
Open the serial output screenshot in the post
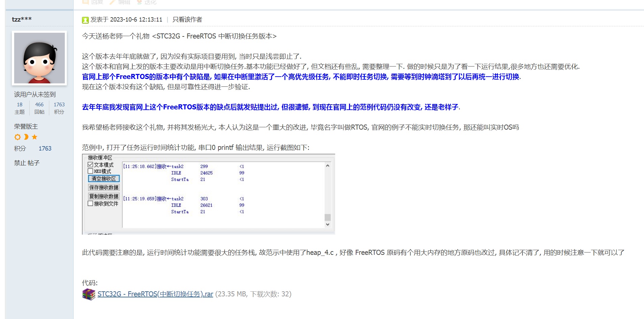208,194
